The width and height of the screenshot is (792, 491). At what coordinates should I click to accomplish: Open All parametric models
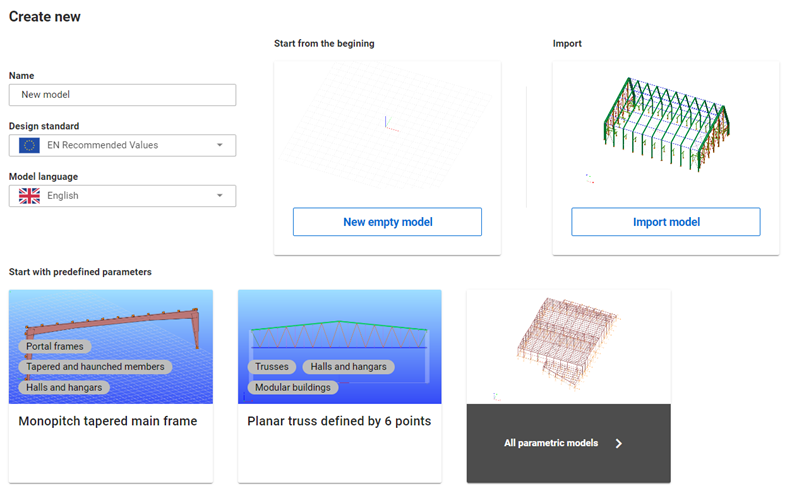click(x=569, y=444)
